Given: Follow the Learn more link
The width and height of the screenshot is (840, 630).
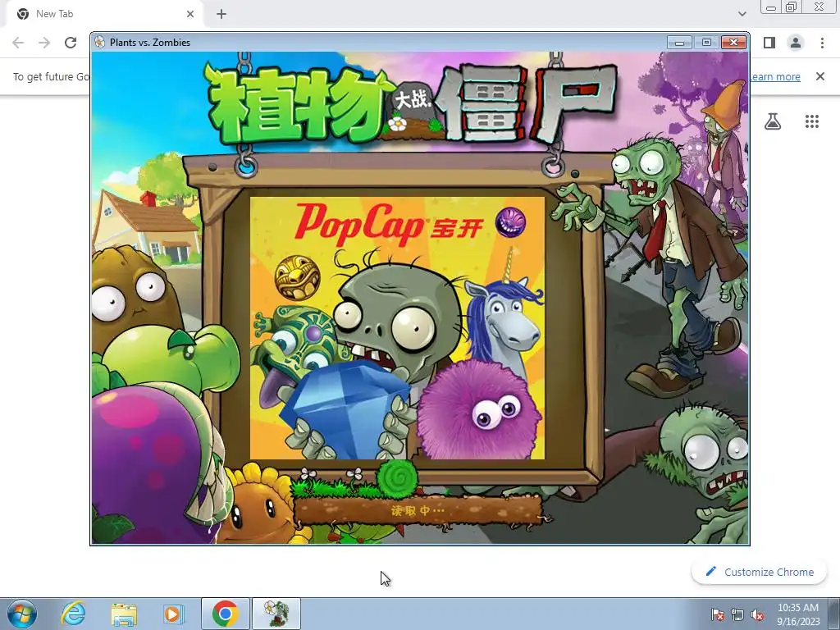Looking at the screenshot, I should coord(774,76).
